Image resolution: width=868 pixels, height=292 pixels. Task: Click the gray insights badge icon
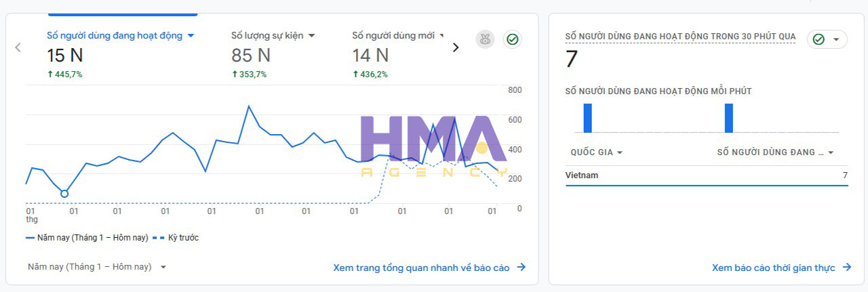pyautogui.click(x=485, y=39)
